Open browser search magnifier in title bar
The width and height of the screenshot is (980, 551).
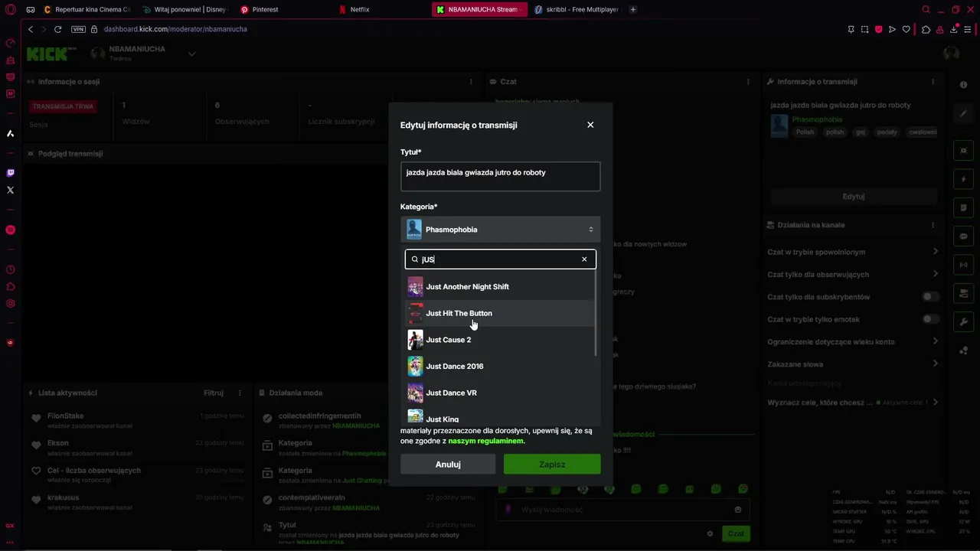(926, 10)
